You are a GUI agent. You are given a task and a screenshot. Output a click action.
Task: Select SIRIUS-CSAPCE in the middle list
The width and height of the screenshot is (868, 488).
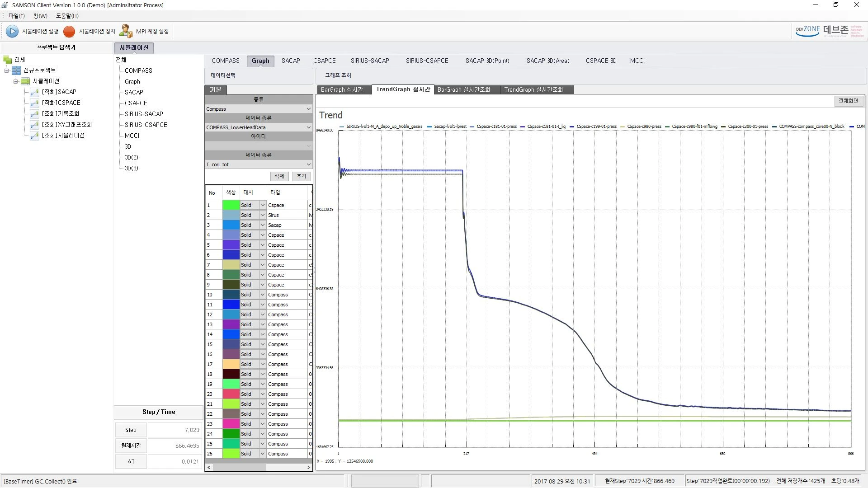[146, 125]
